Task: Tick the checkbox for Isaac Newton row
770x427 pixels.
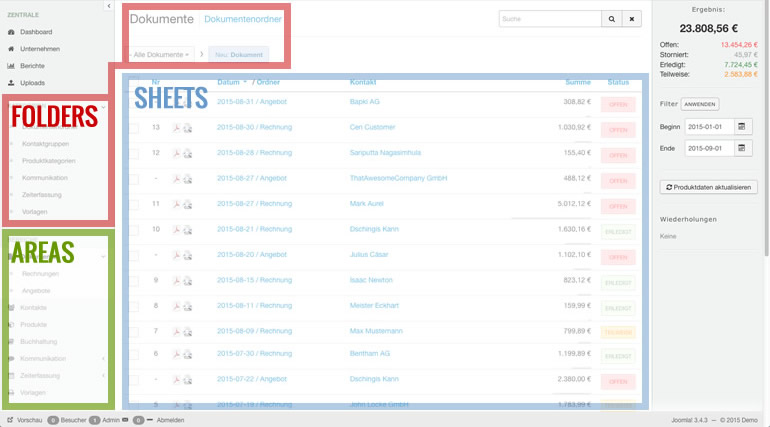Action: pos(134,281)
